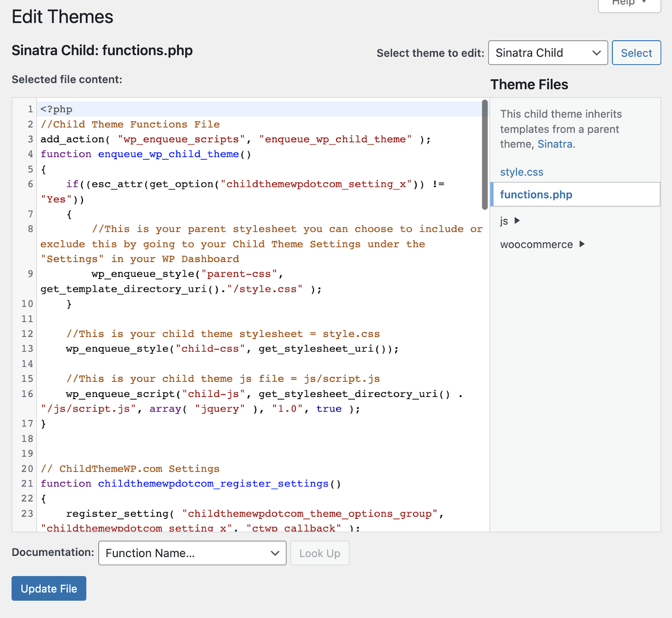Click line number 11 in gutter
Screen dimensions: 672x618
click(27, 319)
